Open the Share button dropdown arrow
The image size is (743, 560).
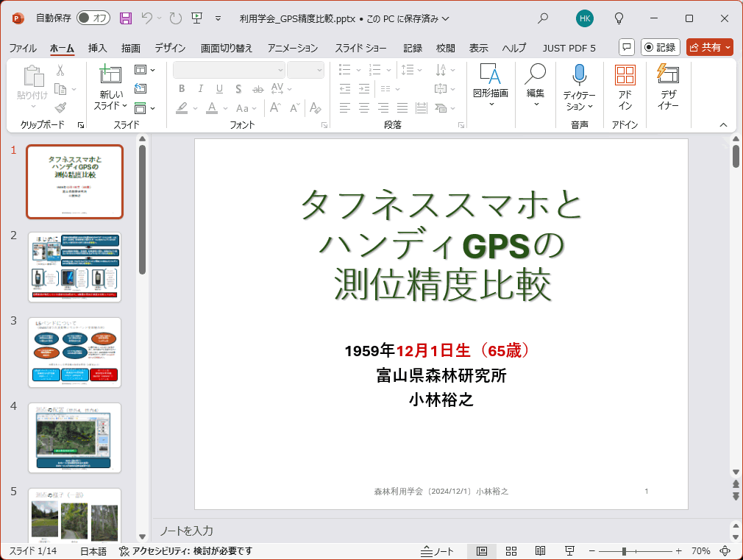[728, 47]
